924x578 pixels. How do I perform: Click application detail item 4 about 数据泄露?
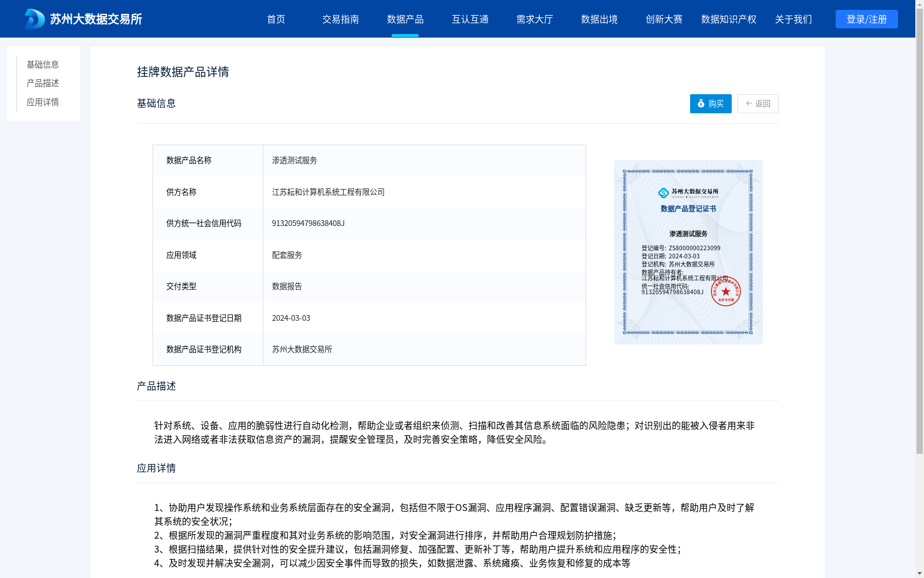click(392, 563)
